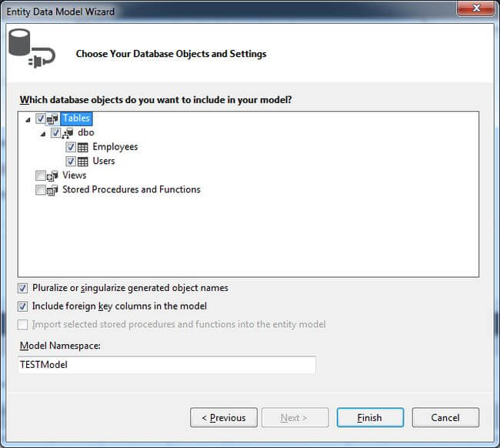Screen dimensions: 500x448
Task: Select the dbo tree label
Action: coord(86,132)
